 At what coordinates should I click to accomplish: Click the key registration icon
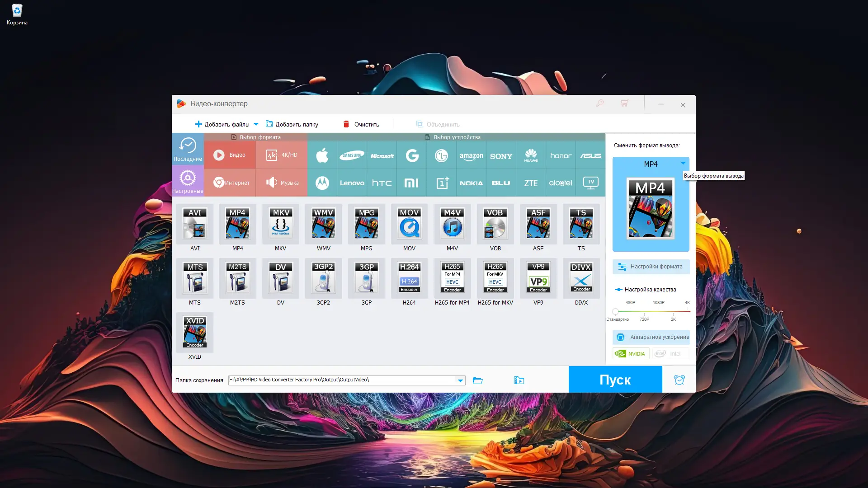600,103
